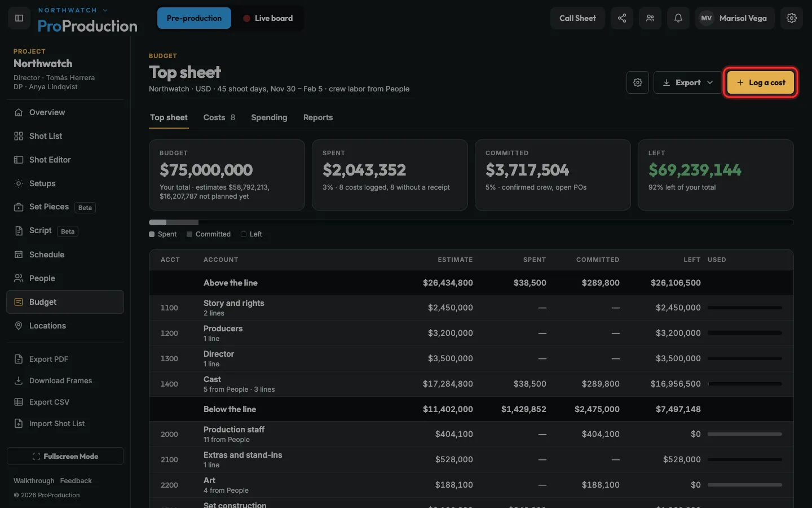This screenshot has height=508, width=812.
Task: Open the Feedback link
Action: [x=76, y=481]
